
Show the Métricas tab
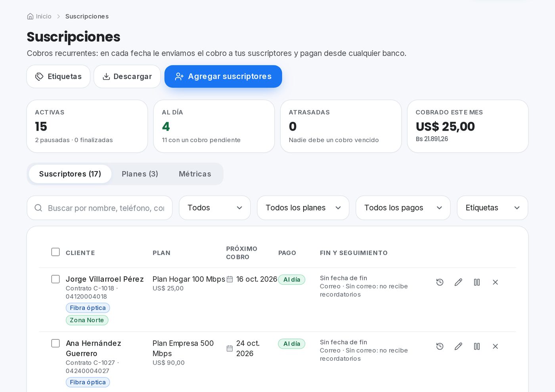coord(195,174)
